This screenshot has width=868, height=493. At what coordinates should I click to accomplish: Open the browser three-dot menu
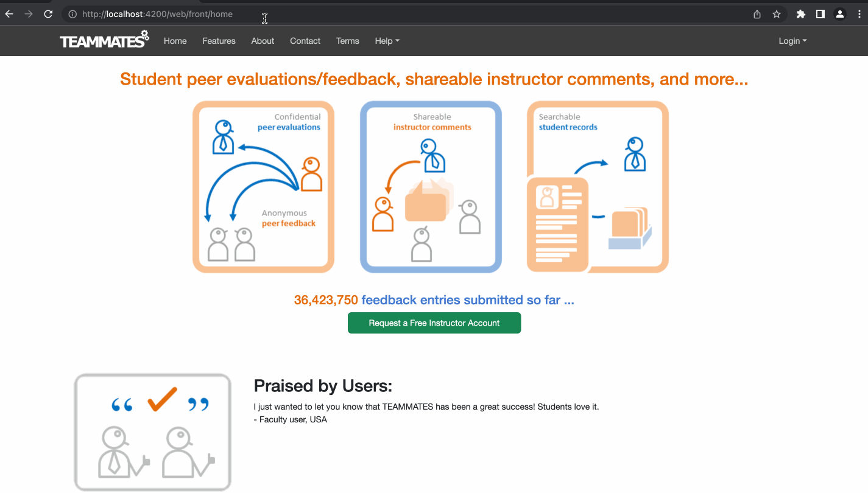click(x=859, y=13)
